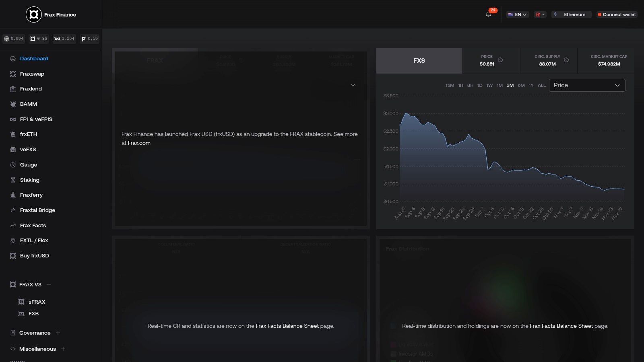Image resolution: width=644 pixels, height=362 pixels.
Task: Open the EN language dropdown
Action: pyautogui.click(x=518, y=14)
